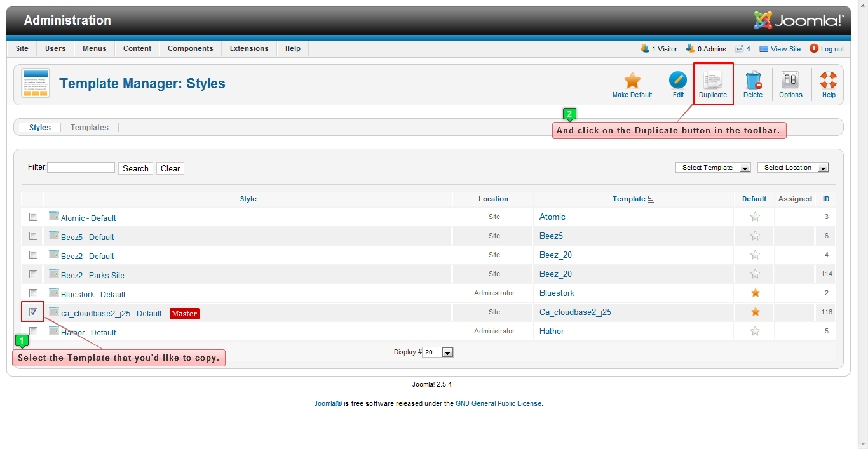Sort by the ID column header

click(x=826, y=199)
